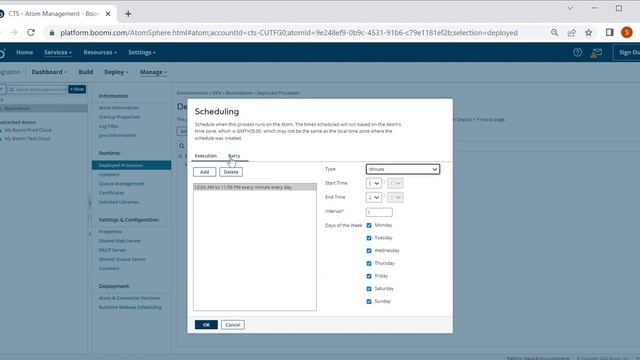
Task: Open Java Information link
Action: [x=117, y=136]
